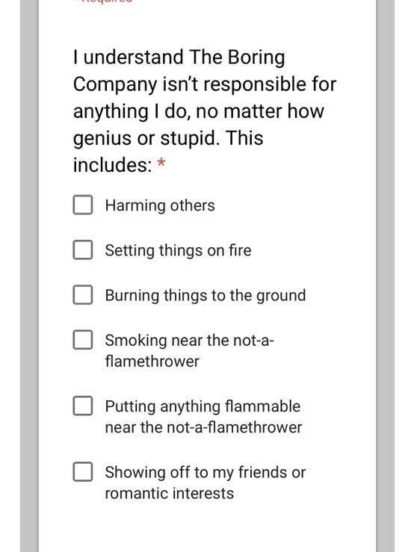Click the "genius or stupid. This" heading line
This screenshot has width=414, height=552.
(x=168, y=138)
